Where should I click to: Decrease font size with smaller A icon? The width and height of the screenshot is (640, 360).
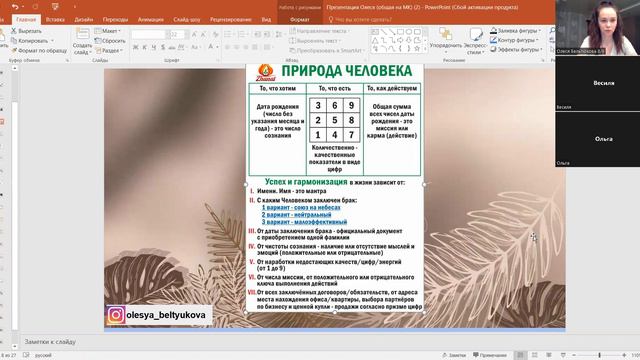click(x=203, y=35)
